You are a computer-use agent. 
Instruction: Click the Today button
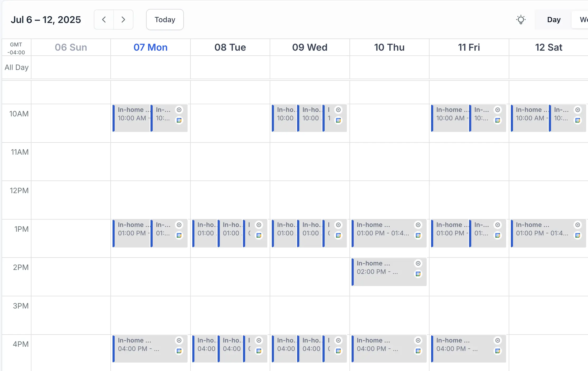click(x=165, y=20)
